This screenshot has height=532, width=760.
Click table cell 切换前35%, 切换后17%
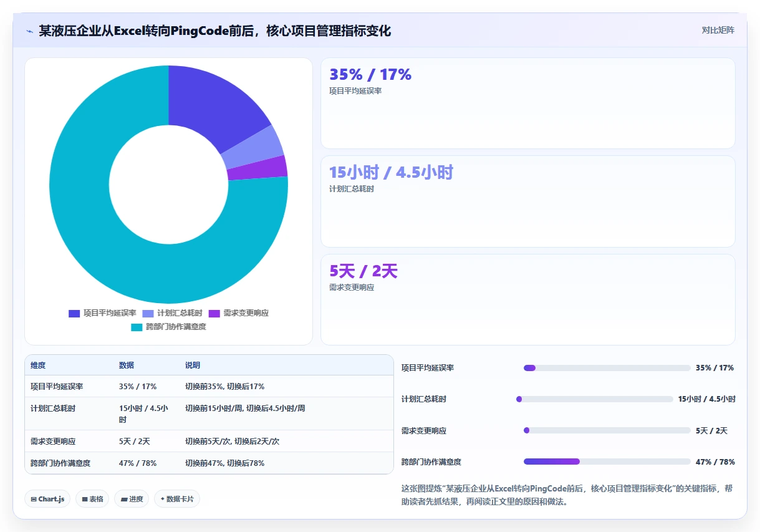[x=224, y=387]
